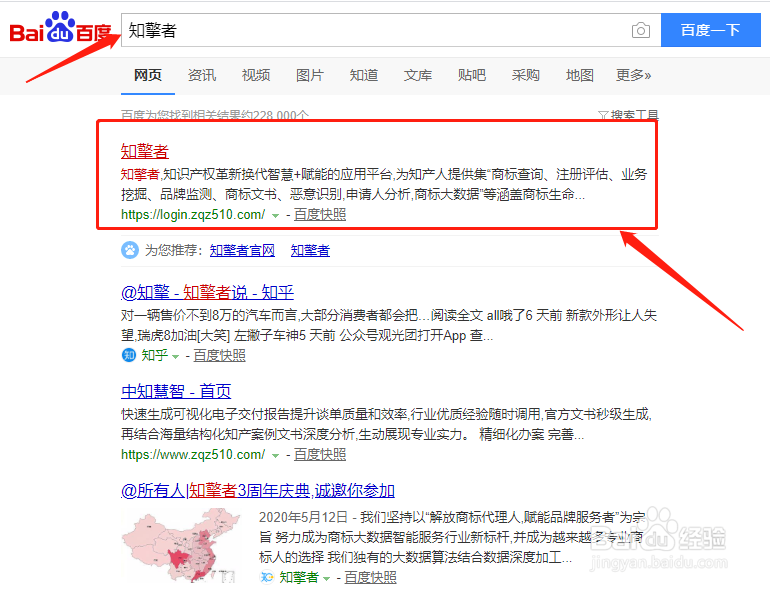Switch to the 地图 tab
This screenshot has height=589, width=770.
(x=580, y=75)
